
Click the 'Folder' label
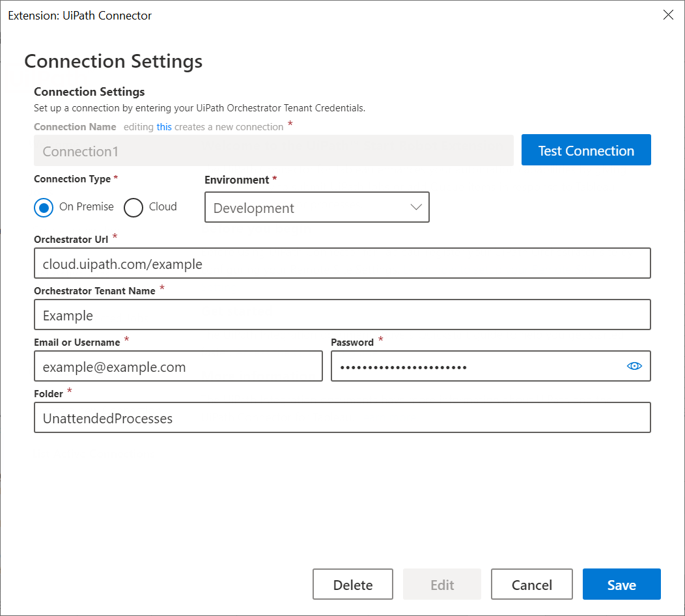48,394
